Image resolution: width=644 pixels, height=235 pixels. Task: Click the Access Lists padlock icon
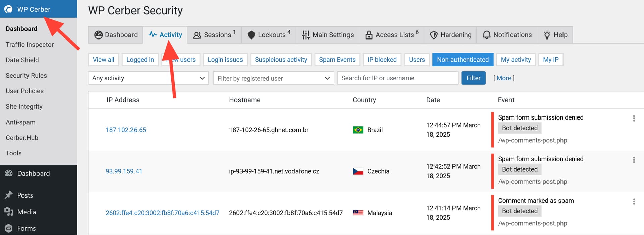coord(369,35)
